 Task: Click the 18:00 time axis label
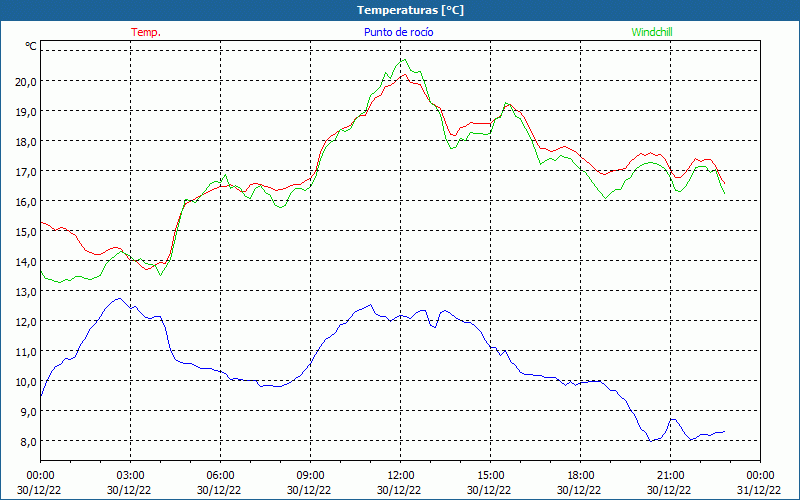(x=581, y=476)
